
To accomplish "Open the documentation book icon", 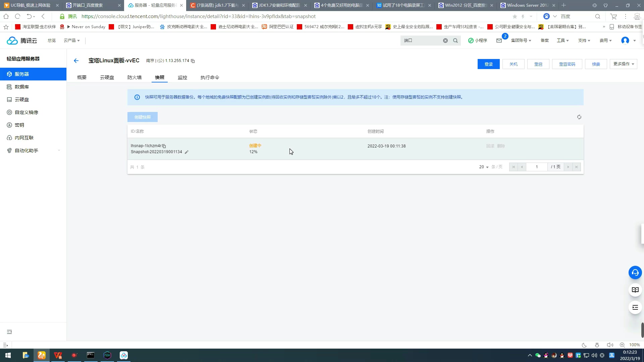I will point(635,290).
